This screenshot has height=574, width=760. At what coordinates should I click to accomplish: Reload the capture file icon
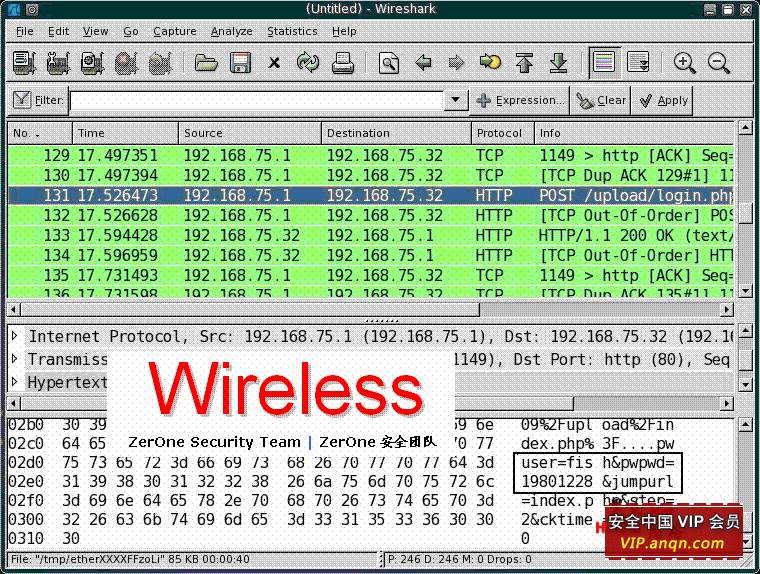click(x=308, y=63)
